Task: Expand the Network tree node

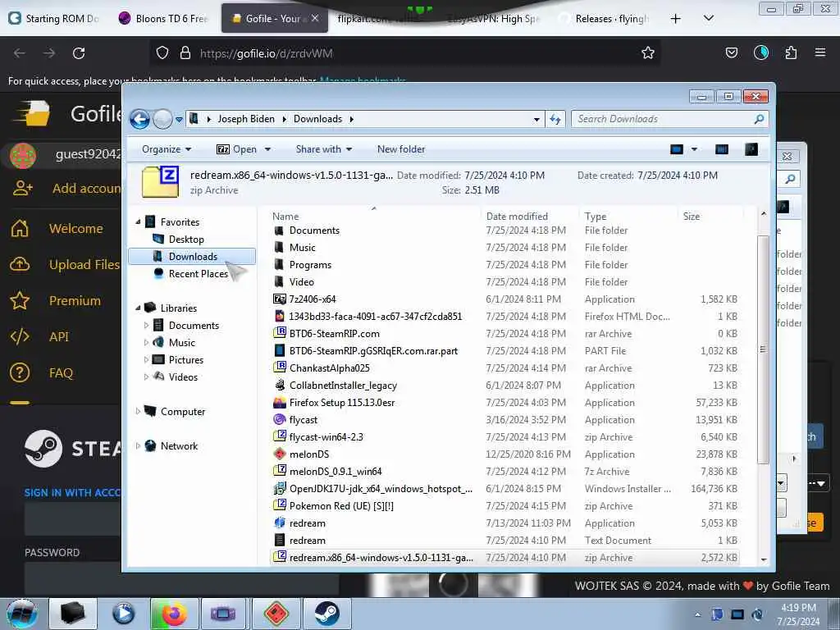Action: 138,445
